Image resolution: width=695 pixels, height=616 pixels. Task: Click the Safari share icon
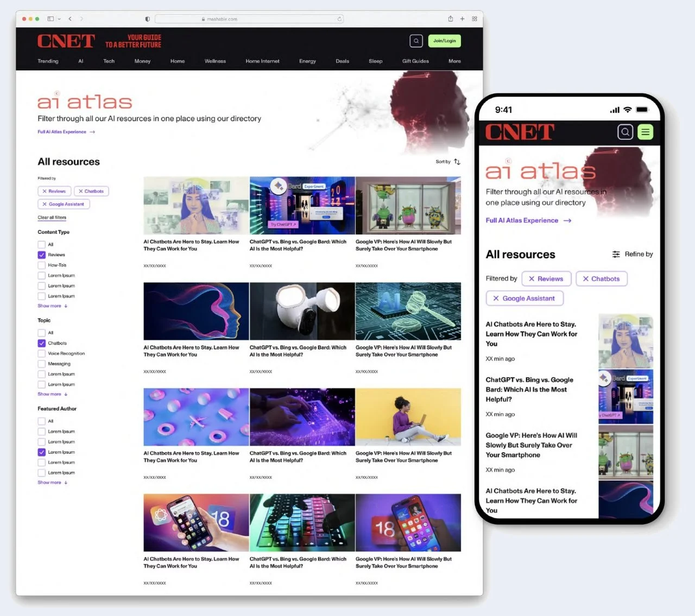tap(451, 18)
